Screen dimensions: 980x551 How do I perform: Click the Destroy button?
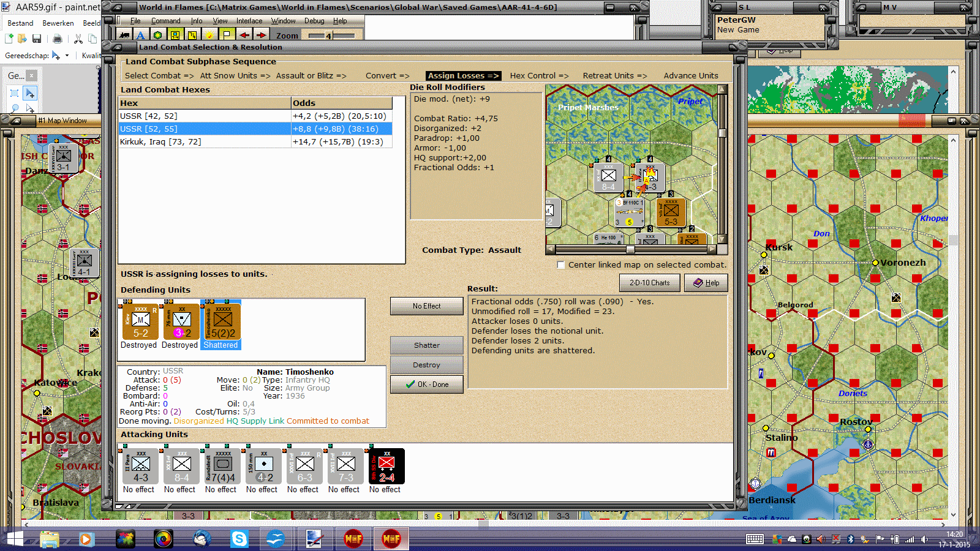pos(426,365)
